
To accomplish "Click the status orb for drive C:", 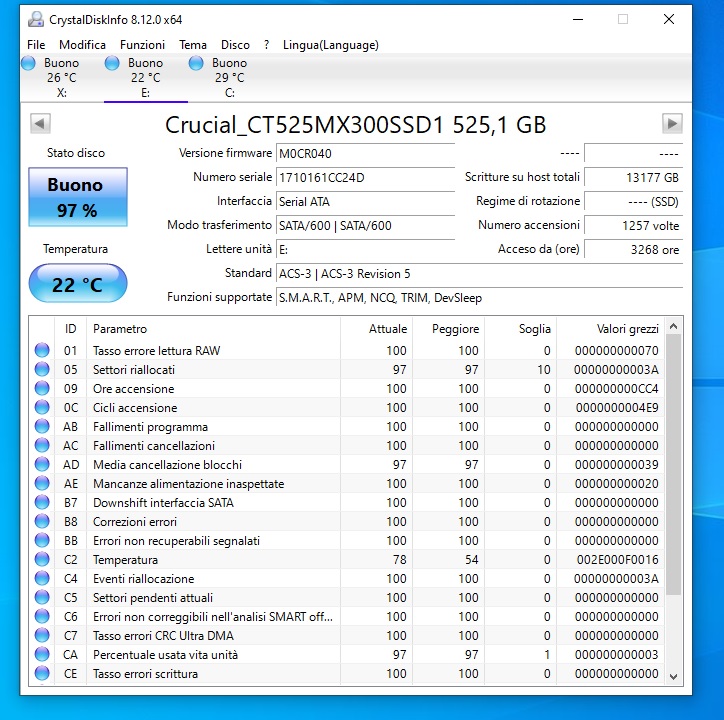I will (x=196, y=63).
